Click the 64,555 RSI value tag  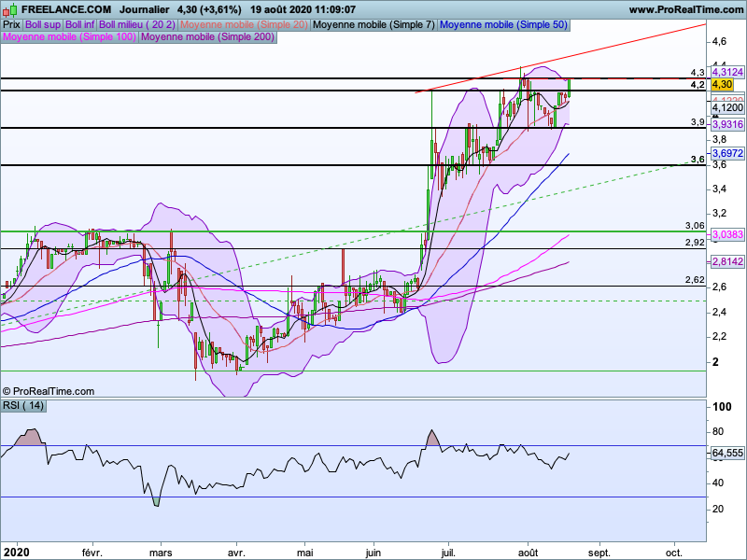click(727, 453)
